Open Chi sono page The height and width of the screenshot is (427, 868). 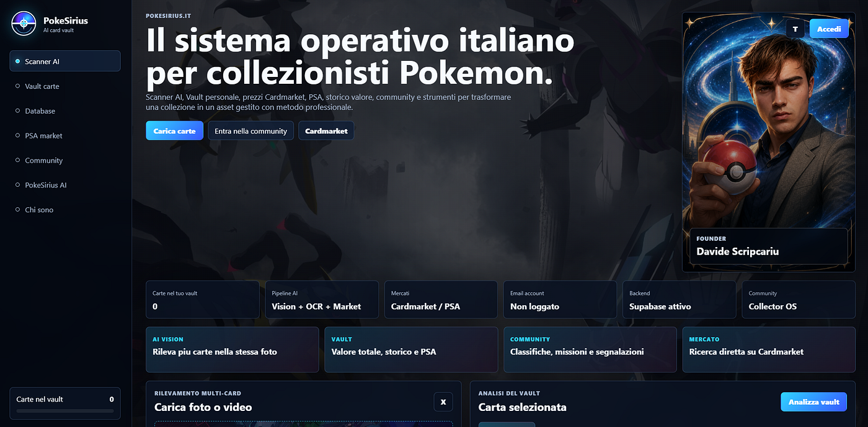coord(65,210)
